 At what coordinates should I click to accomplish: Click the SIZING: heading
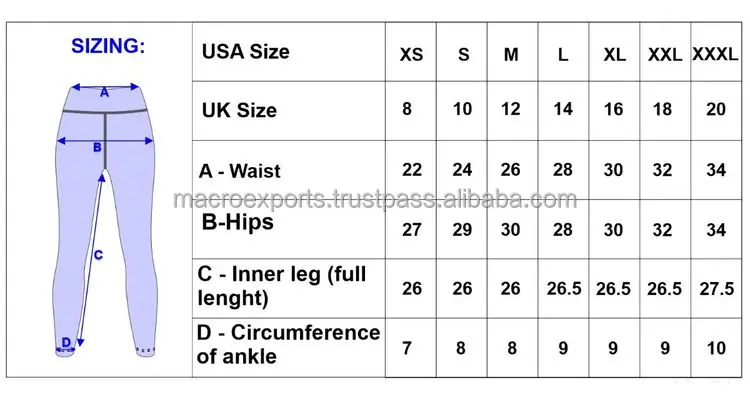point(107,46)
